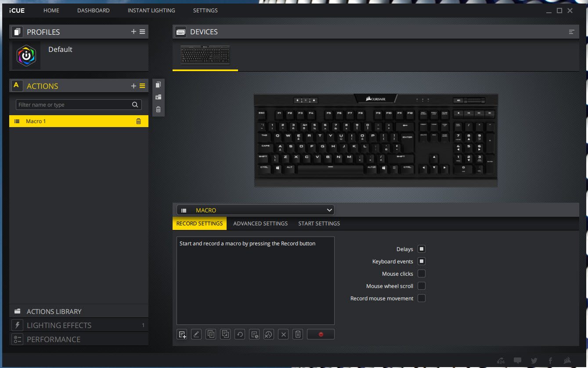Delete Macro 1 using its trash icon
This screenshot has height=368, width=588.
click(x=138, y=121)
